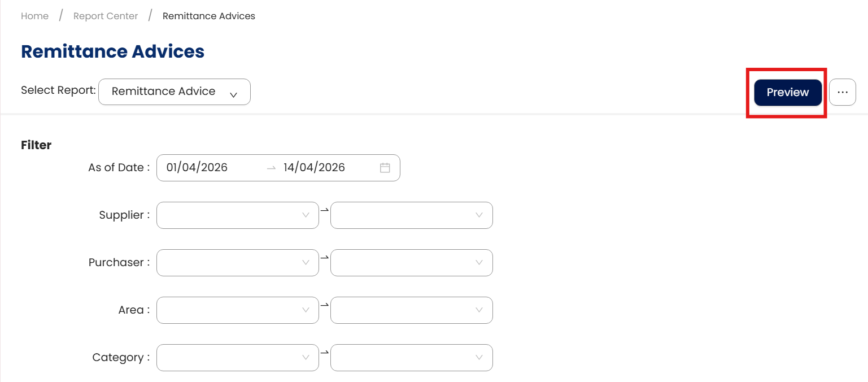868x382 pixels.
Task: Go to Home breadcrumb link
Action: tap(34, 16)
